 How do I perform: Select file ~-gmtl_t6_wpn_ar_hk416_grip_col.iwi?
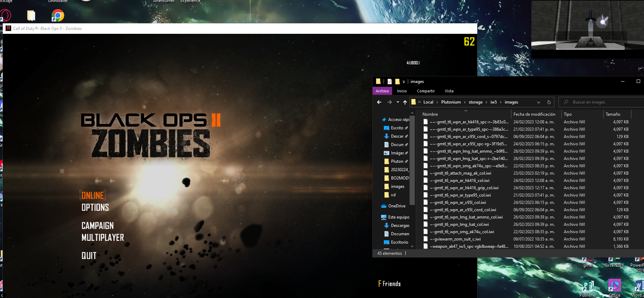[464, 188]
